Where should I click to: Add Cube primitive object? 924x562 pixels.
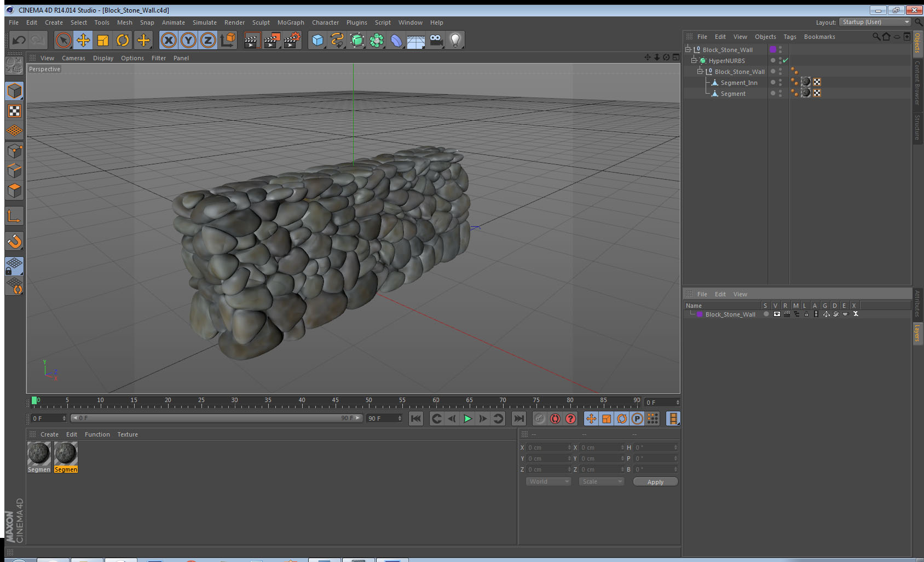(317, 40)
